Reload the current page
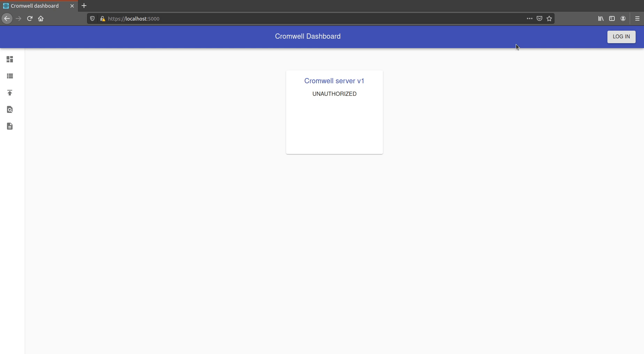644x354 pixels. (29, 19)
